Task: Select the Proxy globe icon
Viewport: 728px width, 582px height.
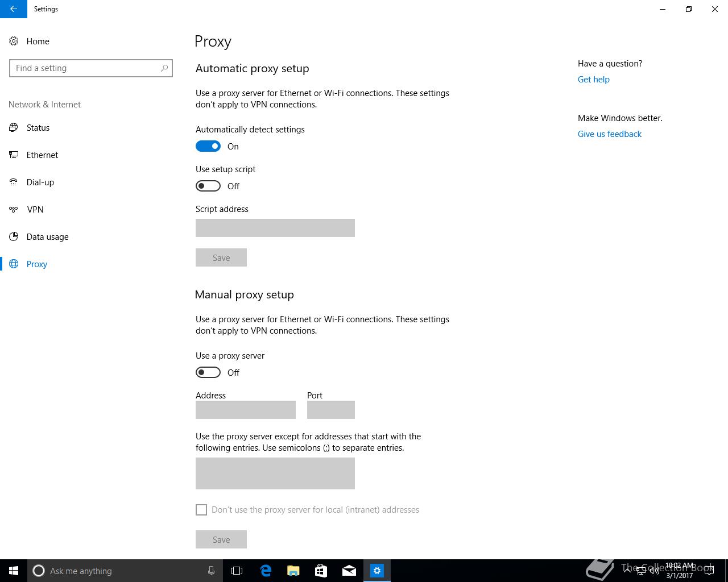Action: [x=14, y=264]
